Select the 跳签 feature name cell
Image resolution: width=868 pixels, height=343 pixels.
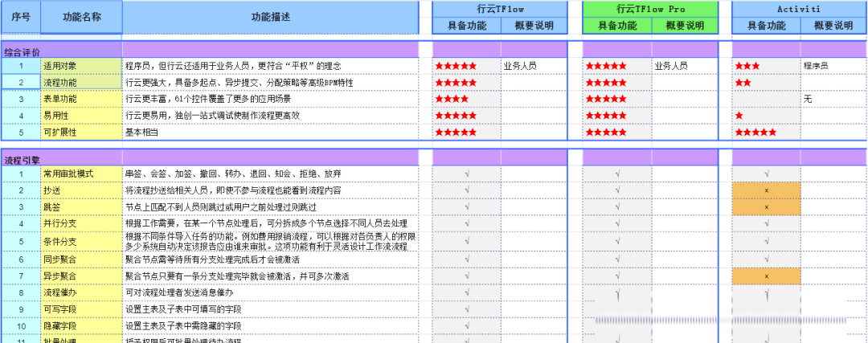[x=81, y=207]
